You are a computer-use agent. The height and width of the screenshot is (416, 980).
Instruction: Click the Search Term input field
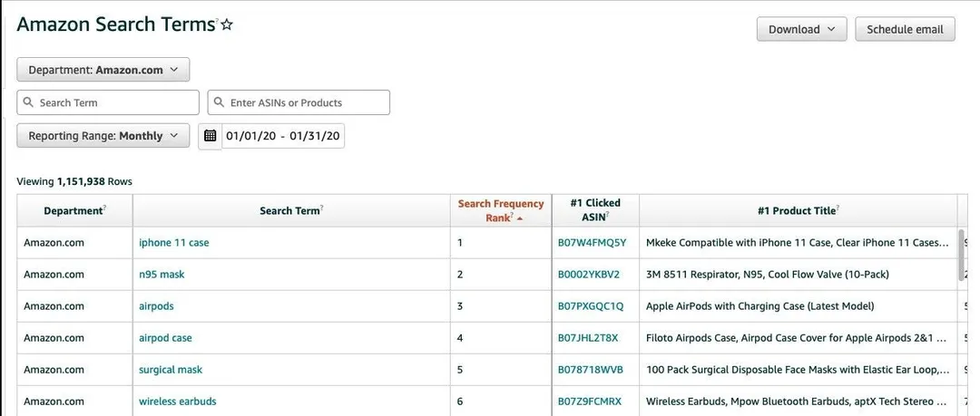click(108, 102)
